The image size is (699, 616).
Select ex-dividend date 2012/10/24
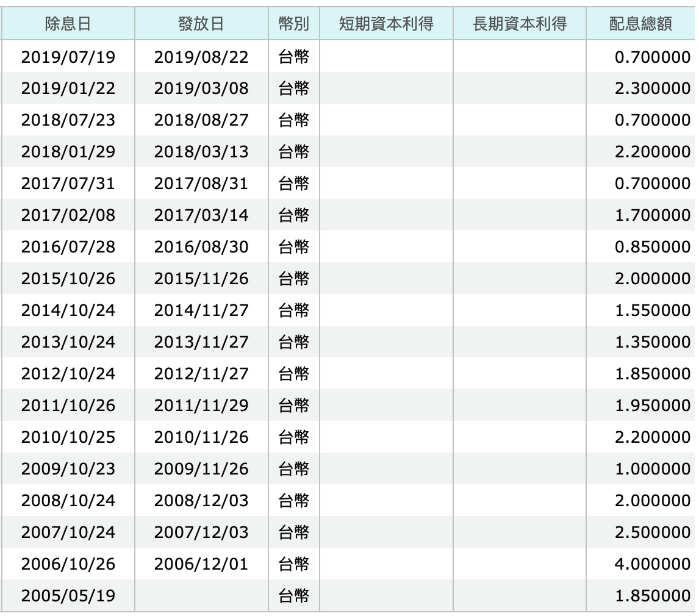(68, 373)
